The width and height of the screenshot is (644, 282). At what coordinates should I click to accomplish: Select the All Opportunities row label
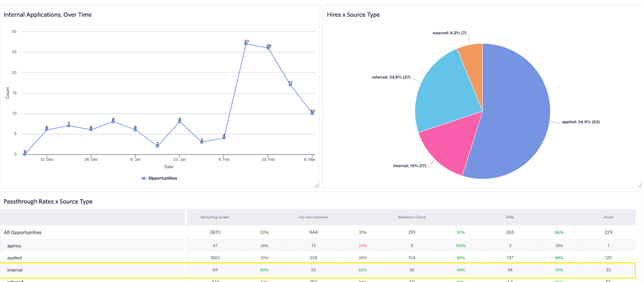[23, 232]
